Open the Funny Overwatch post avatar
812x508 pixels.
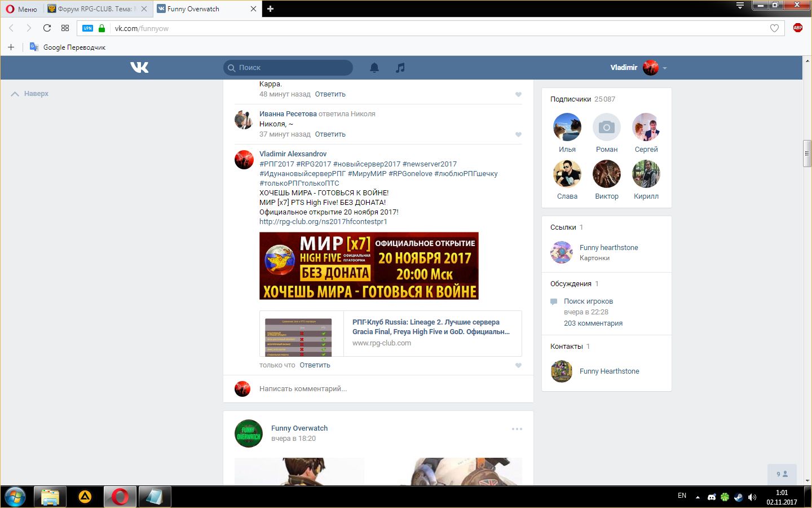click(x=249, y=433)
